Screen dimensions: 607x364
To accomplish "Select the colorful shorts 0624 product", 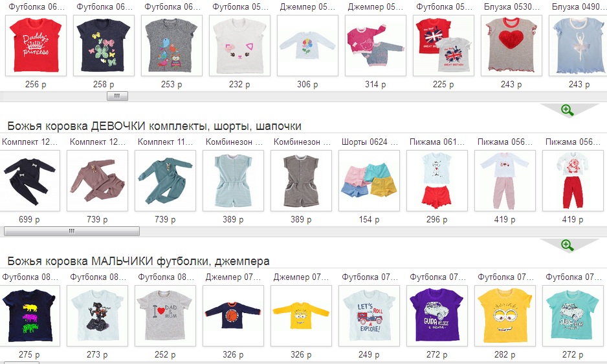I will pos(369,180).
